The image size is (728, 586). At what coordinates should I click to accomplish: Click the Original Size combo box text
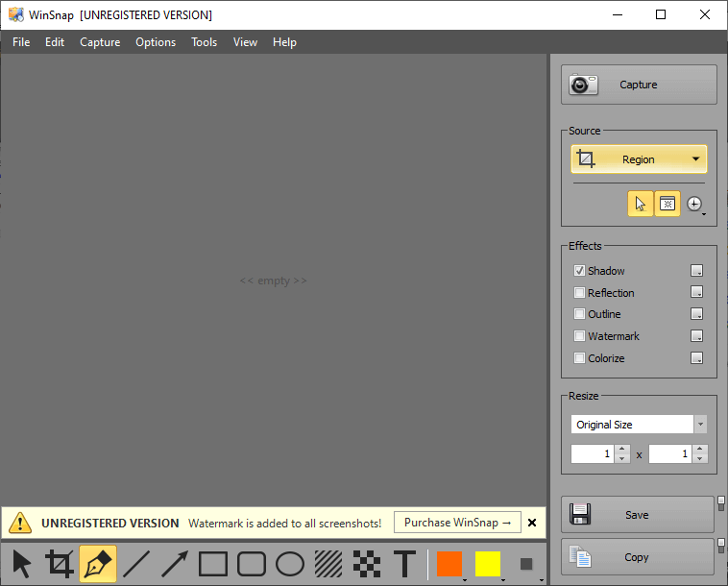pyautogui.click(x=604, y=425)
